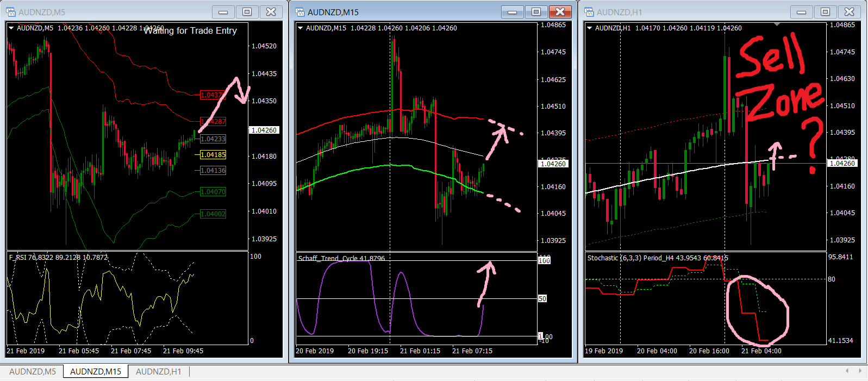Image resolution: width=868 pixels, height=381 pixels.
Task: Click the Stochastic (6,3,3) Period_H4 label
Action: pyautogui.click(x=658, y=258)
